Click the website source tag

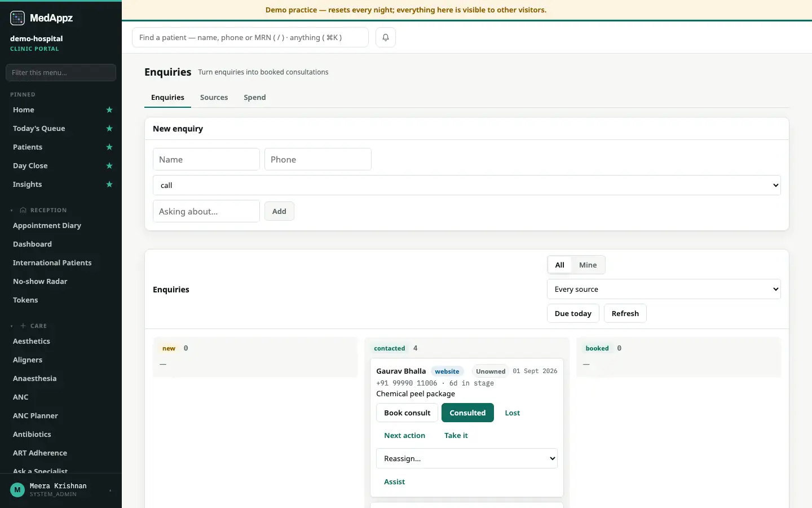447,371
